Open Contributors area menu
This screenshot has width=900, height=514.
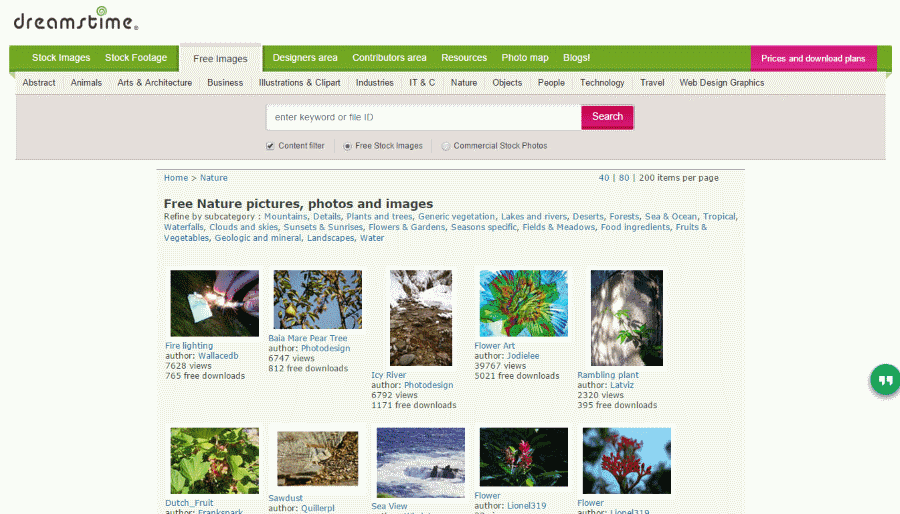tap(389, 58)
